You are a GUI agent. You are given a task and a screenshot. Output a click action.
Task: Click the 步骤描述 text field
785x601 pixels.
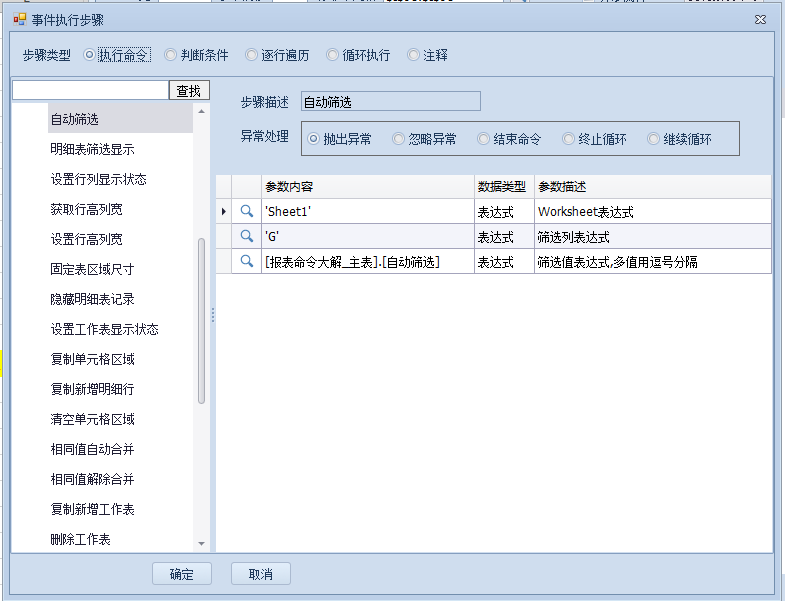390,101
